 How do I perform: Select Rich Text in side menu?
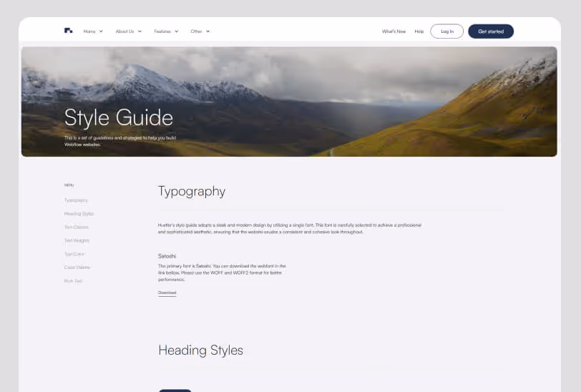(73, 281)
